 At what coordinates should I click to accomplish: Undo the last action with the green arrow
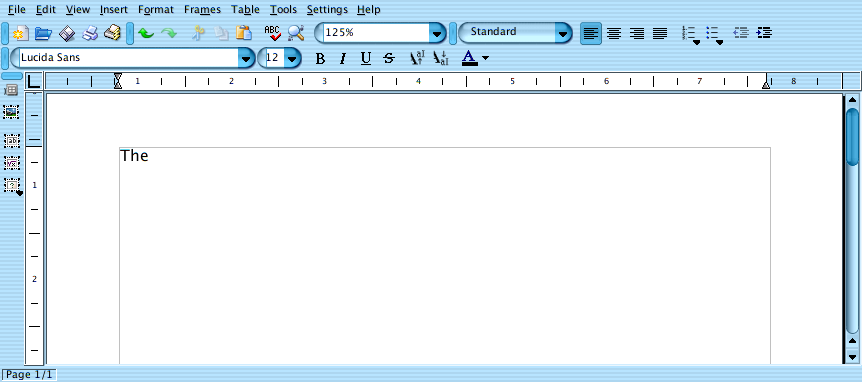[x=146, y=33]
